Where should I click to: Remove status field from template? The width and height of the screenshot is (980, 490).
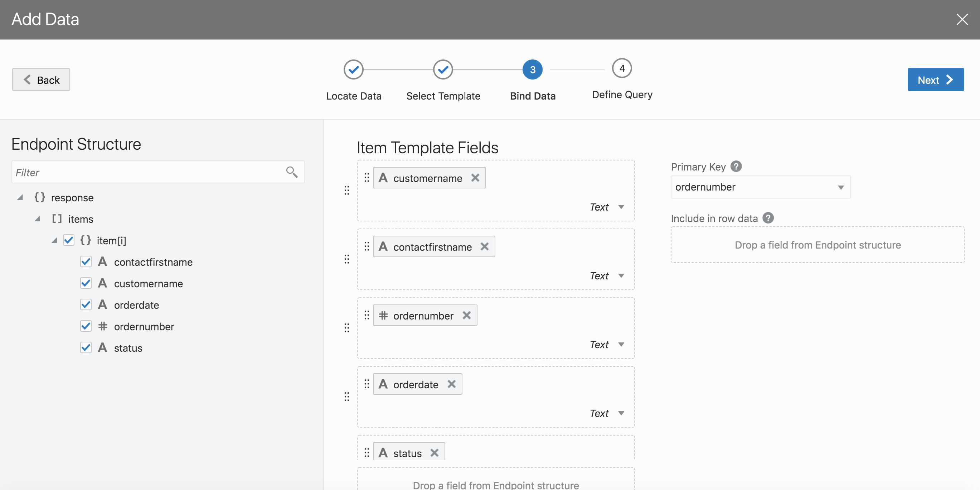pyautogui.click(x=435, y=453)
